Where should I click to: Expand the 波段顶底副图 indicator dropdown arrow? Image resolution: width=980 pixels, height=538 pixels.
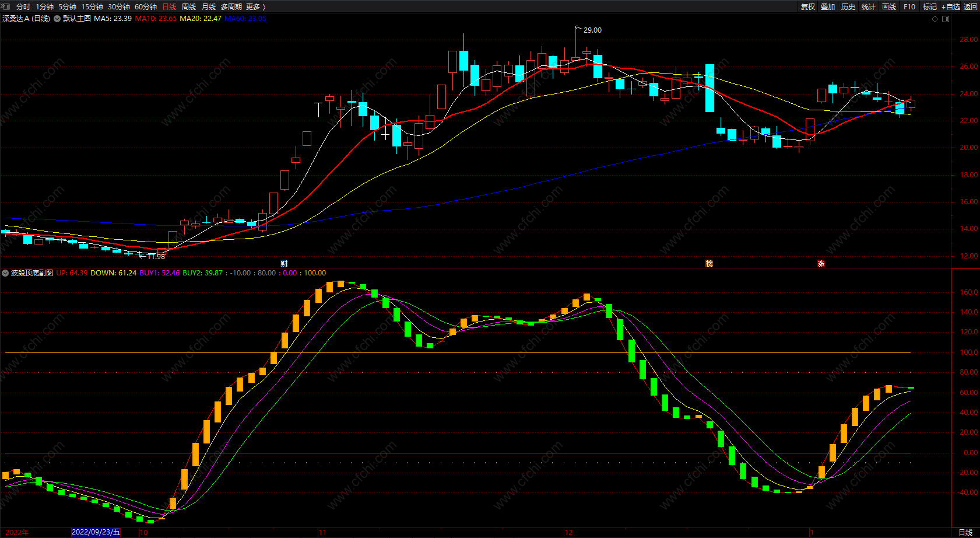5,273
